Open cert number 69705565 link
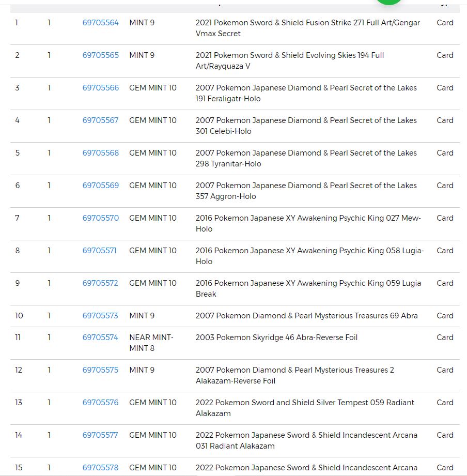467x476 pixels. tap(100, 55)
